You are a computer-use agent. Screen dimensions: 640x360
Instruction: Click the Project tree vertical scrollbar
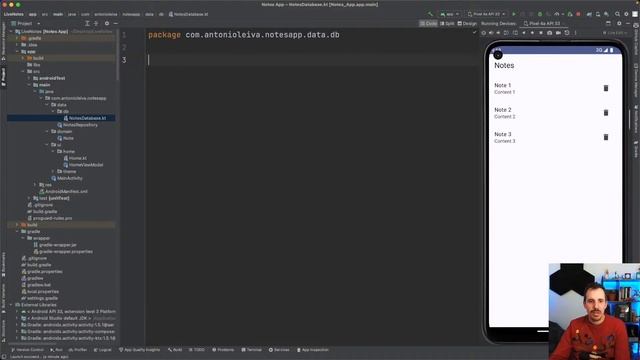pyautogui.click(x=118, y=53)
